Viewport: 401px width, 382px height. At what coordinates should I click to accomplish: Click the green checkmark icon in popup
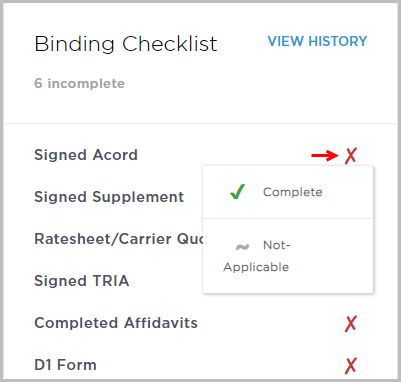237,192
